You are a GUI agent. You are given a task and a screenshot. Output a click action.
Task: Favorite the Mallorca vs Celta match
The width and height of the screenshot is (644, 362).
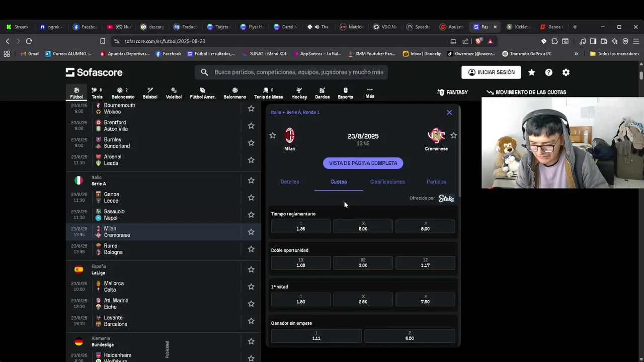(x=251, y=287)
